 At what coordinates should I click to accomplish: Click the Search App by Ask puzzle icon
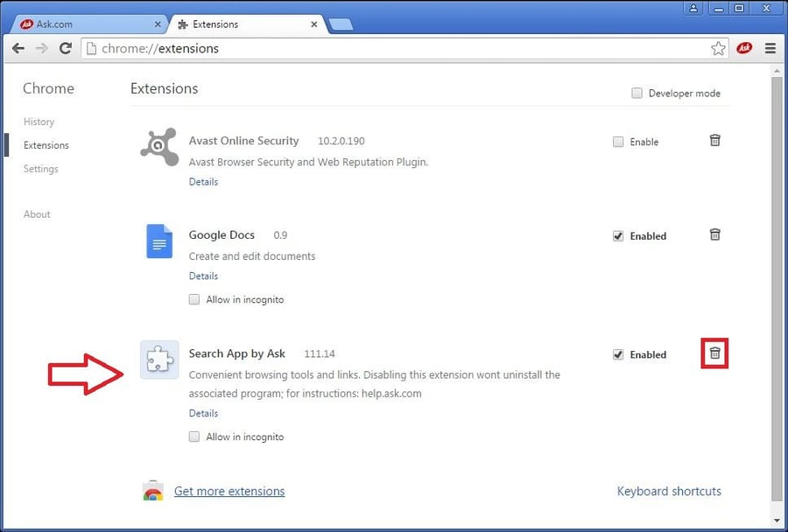pos(158,360)
